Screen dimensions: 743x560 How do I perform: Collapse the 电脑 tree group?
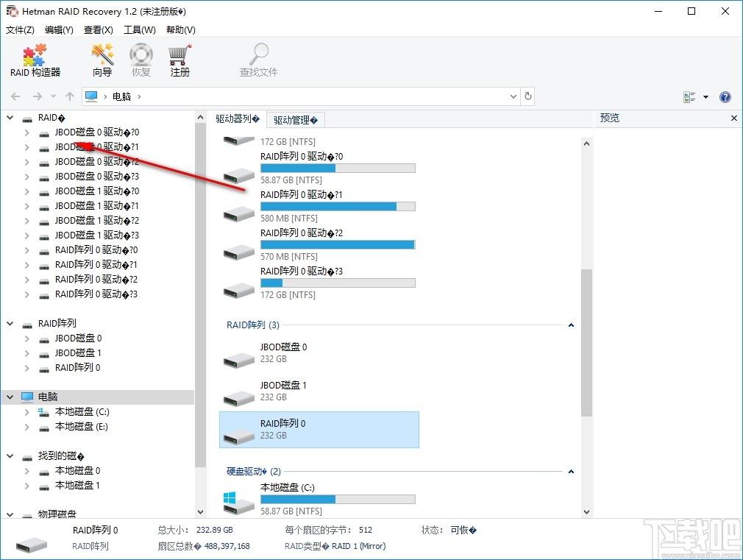coord(10,397)
